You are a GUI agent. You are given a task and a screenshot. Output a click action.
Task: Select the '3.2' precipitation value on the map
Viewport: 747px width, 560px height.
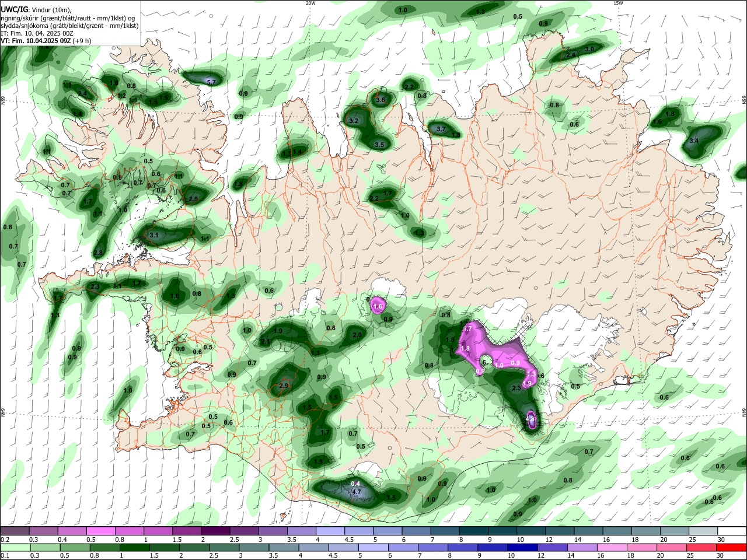point(353,121)
